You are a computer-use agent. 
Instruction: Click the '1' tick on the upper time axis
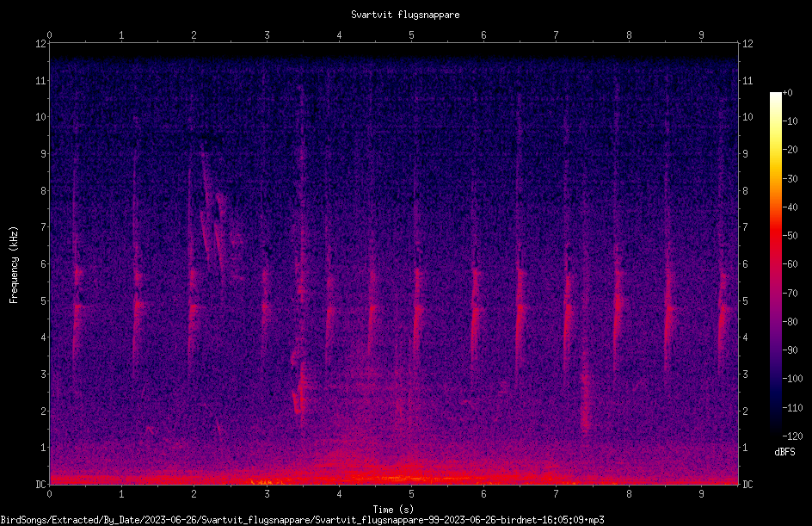click(x=121, y=35)
